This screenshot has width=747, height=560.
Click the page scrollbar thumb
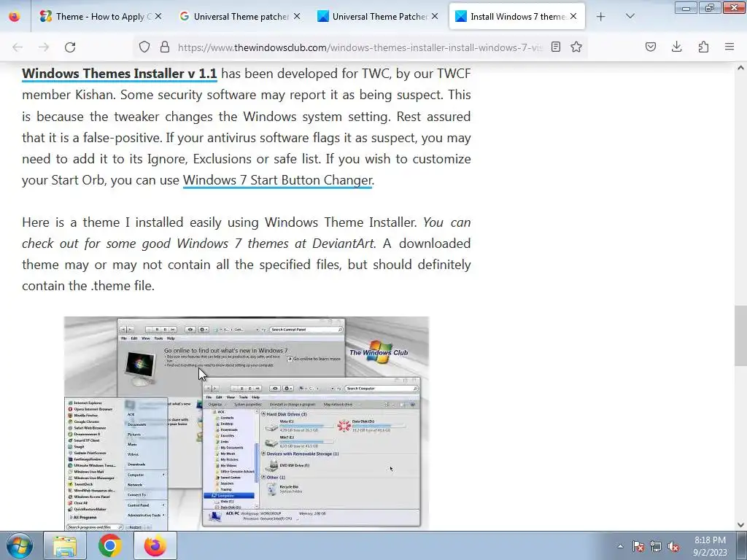[x=740, y=335]
